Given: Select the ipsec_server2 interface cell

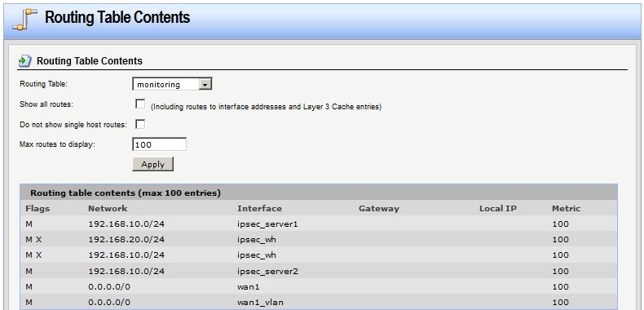Looking at the screenshot, I should coord(267,272).
